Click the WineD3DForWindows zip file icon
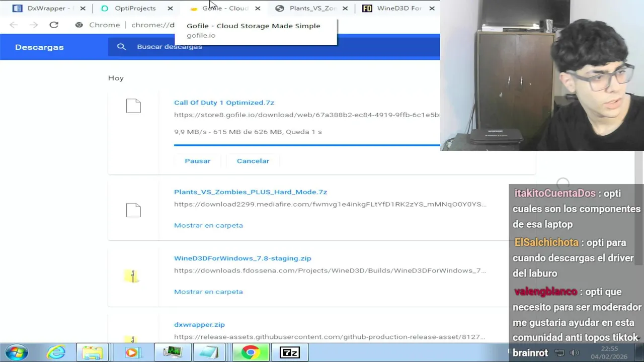The width and height of the screenshot is (644, 362). point(132,276)
